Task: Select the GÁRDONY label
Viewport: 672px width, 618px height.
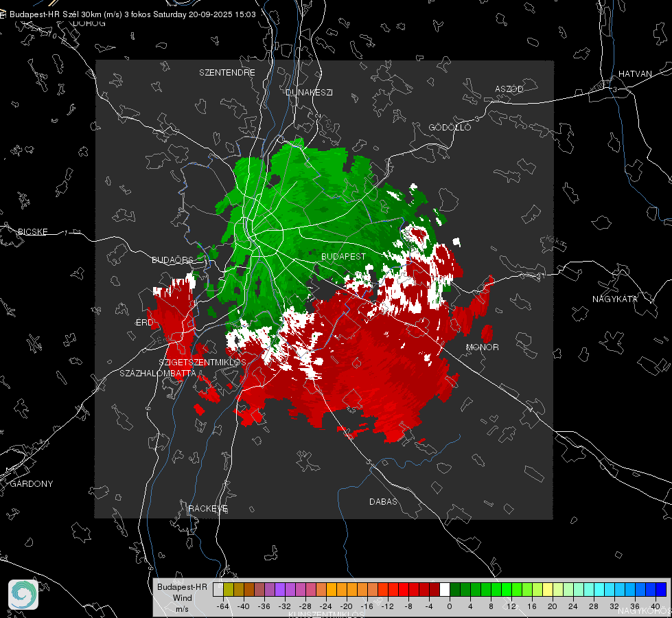Action: (x=32, y=484)
